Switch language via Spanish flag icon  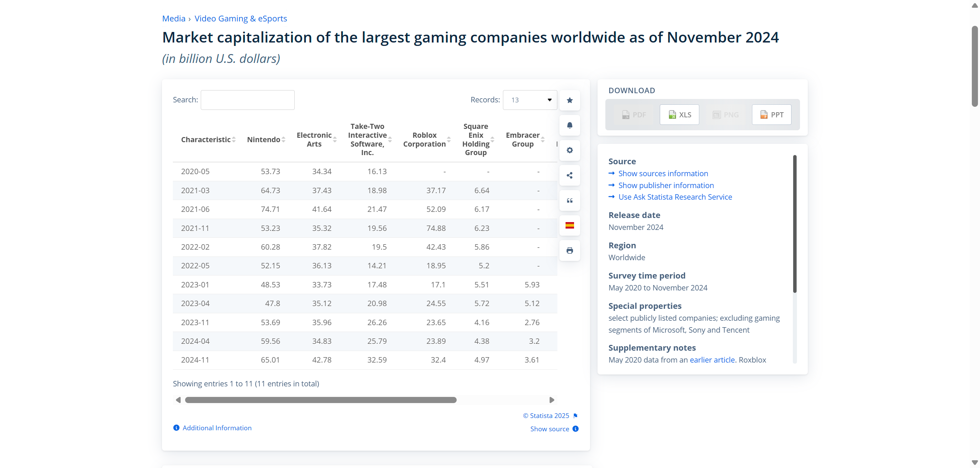coord(570,225)
